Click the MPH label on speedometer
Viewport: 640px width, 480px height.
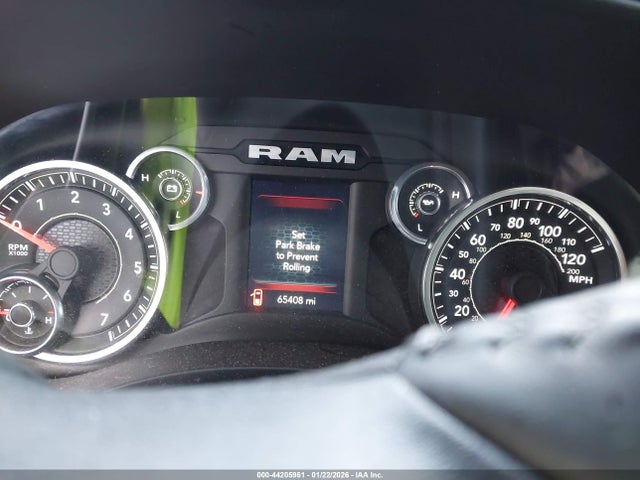[x=579, y=280]
